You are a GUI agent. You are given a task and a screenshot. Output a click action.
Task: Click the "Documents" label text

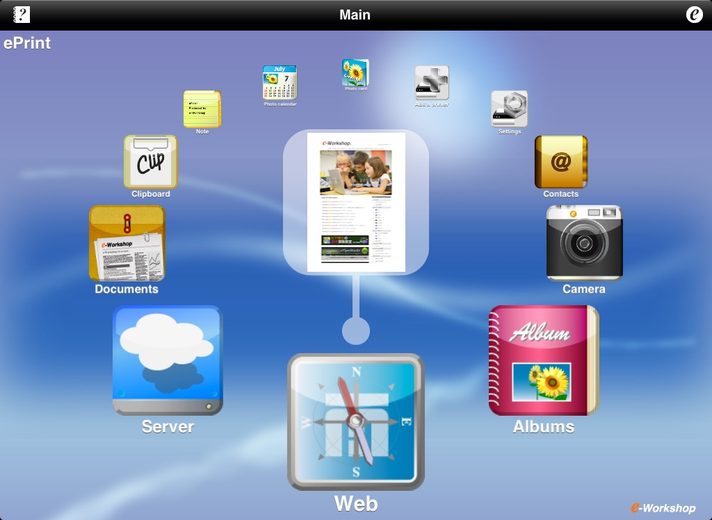[127, 289]
